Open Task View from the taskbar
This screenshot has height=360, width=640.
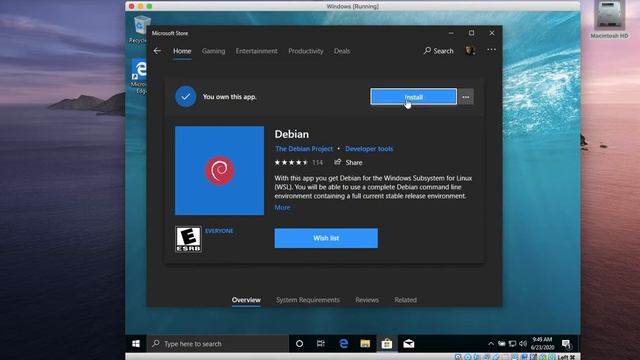pyautogui.click(x=321, y=344)
